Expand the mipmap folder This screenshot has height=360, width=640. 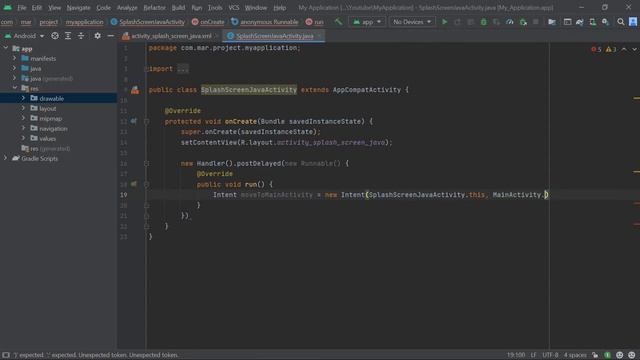(23, 118)
